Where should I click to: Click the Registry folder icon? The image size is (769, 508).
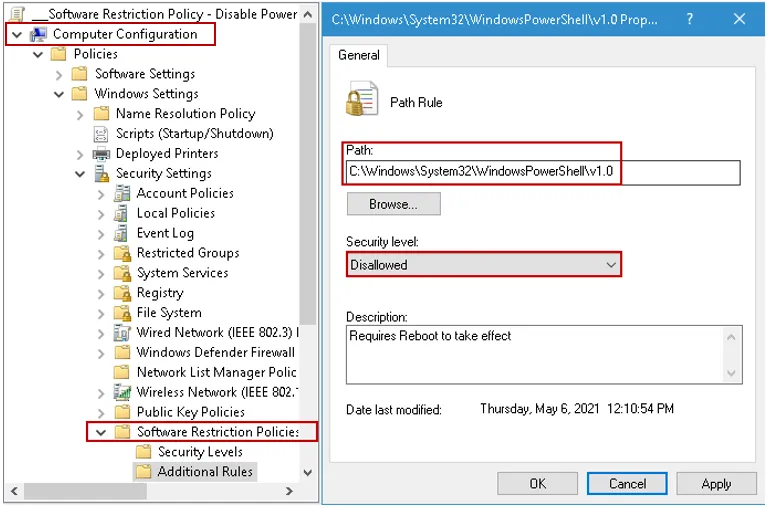[121, 293]
